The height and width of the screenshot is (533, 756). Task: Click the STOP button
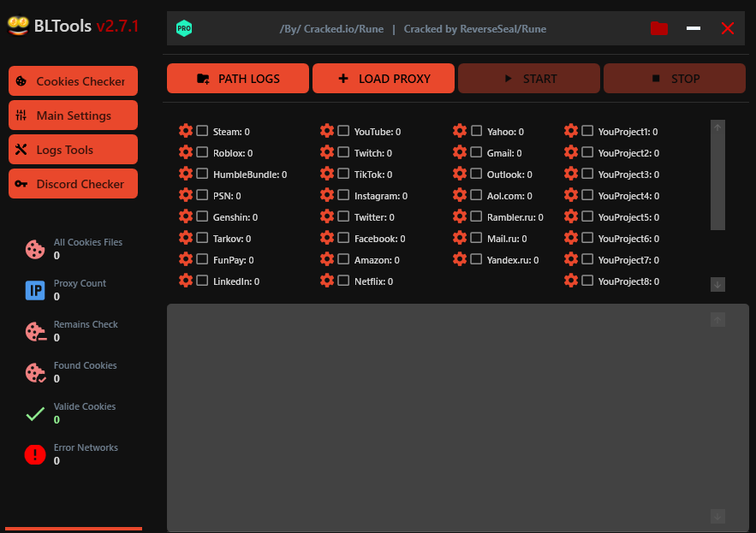click(675, 78)
